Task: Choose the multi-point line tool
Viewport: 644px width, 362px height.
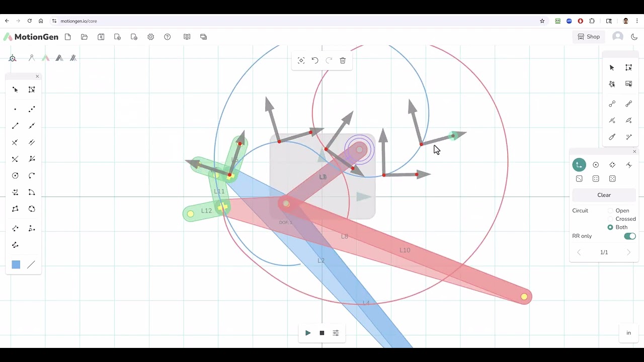Action: (32, 109)
